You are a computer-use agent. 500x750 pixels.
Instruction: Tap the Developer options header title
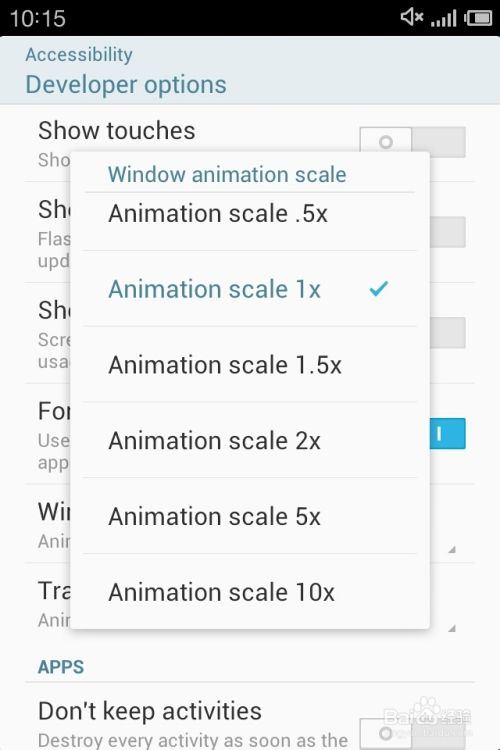(126, 85)
